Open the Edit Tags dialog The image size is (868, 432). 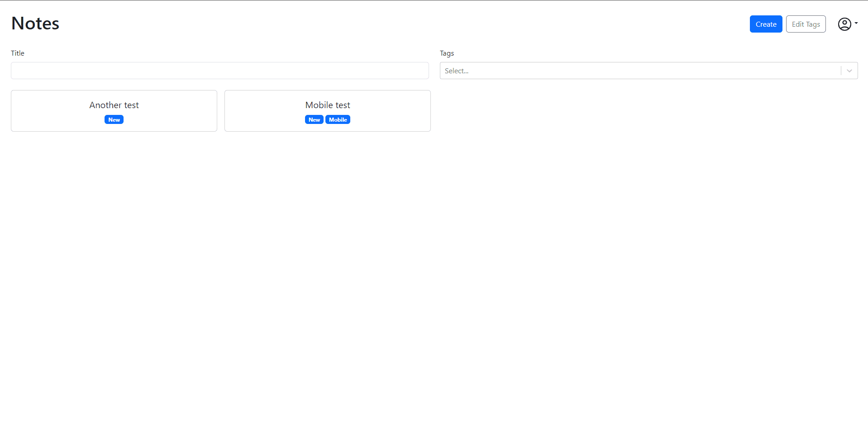point(806,24)
